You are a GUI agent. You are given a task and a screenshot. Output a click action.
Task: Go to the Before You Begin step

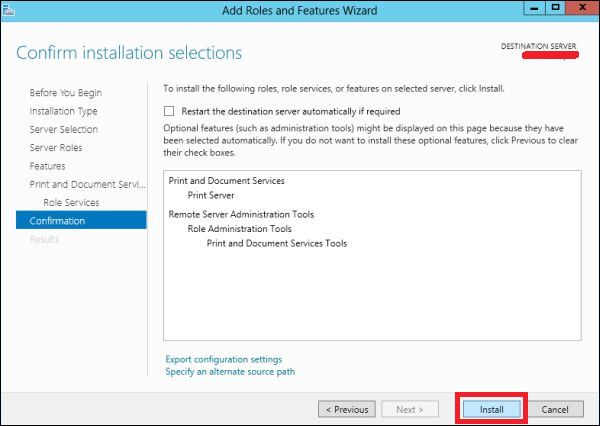point(65,93)
